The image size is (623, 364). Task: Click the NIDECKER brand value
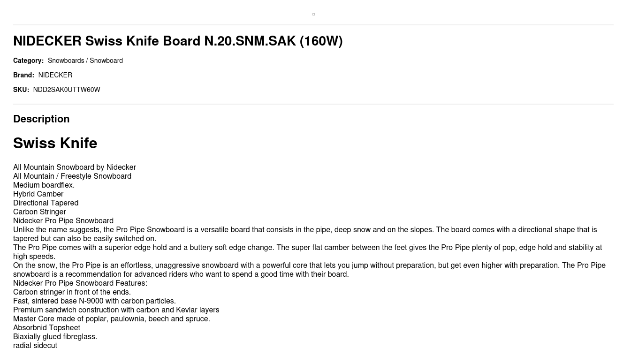click(x=55, y=75)
